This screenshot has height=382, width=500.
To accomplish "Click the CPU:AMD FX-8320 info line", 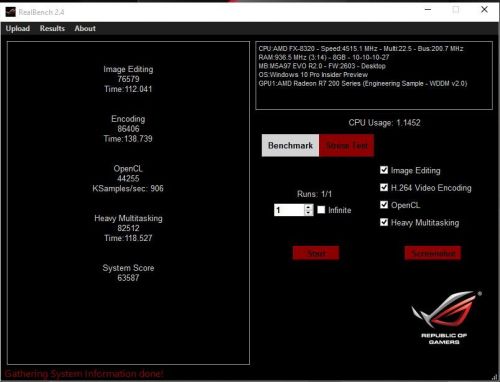I will coord(361,49).
